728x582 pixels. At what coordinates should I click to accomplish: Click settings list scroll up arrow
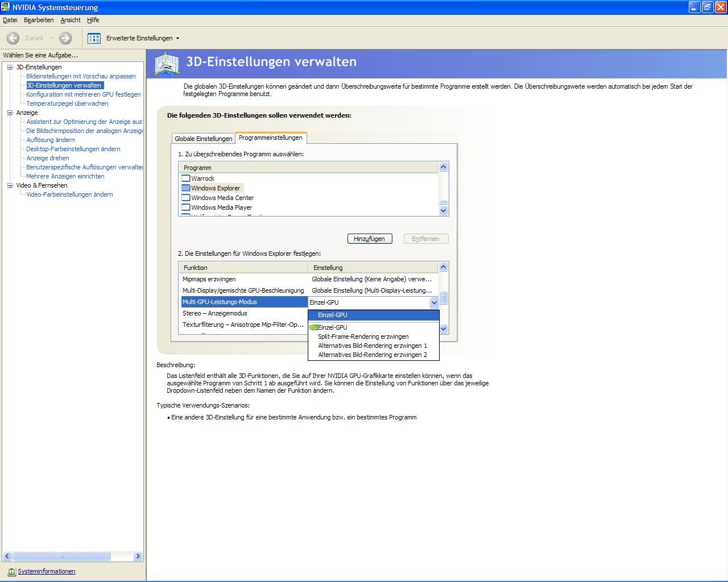point(444,267)
